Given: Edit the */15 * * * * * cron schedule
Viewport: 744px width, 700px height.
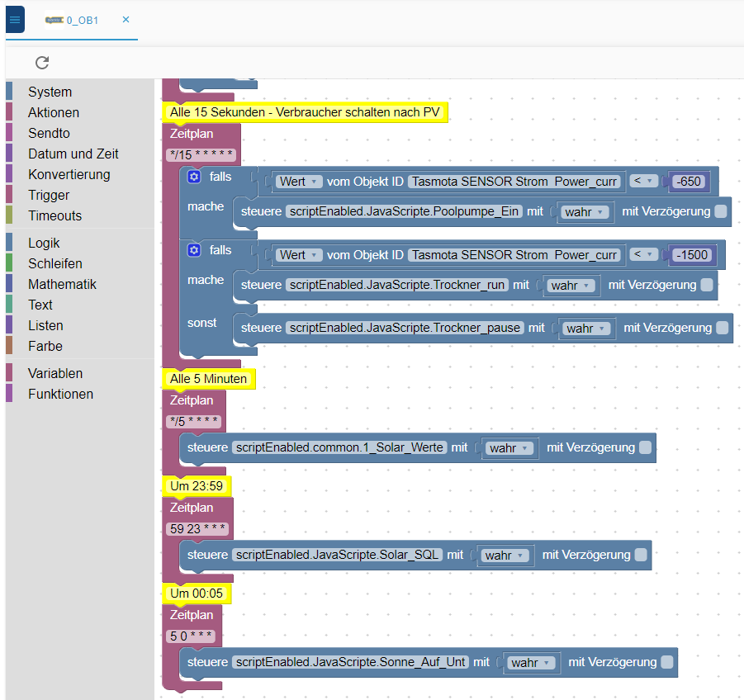Looking at the screenshot, I should coord(201,155).
